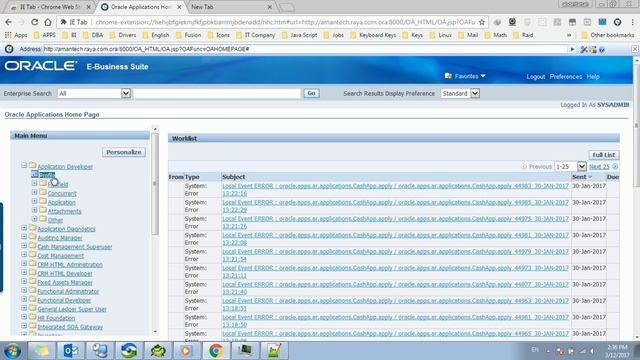Open the chart application taskbar icon

274,351
